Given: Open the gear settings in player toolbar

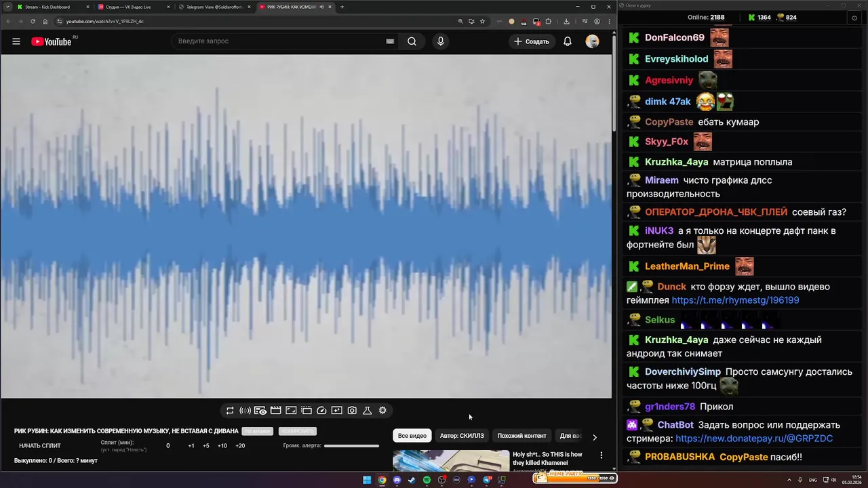Looking at the screenshot, I should click(x=382, y=411).
